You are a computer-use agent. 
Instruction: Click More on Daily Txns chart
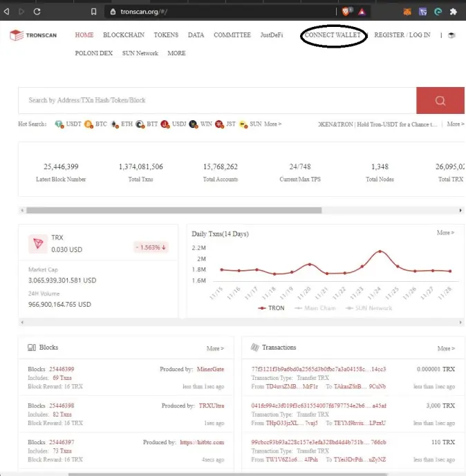click(445, 233)
